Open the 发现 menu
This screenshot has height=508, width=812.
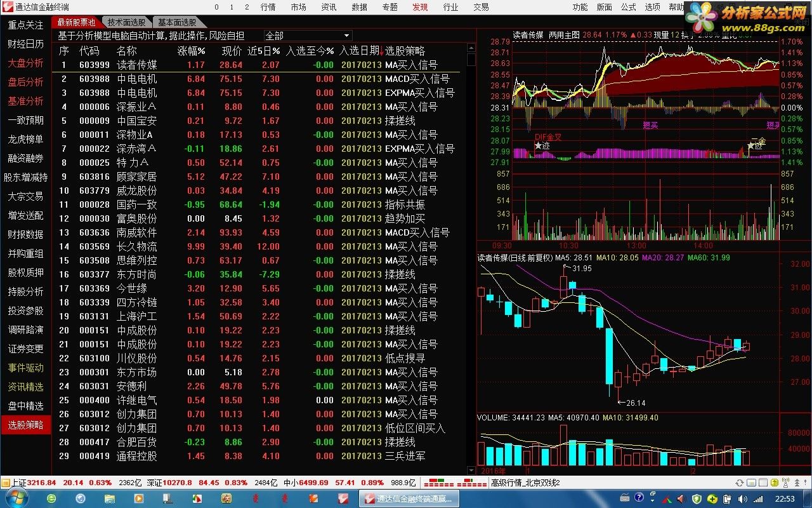pos(420,7)
